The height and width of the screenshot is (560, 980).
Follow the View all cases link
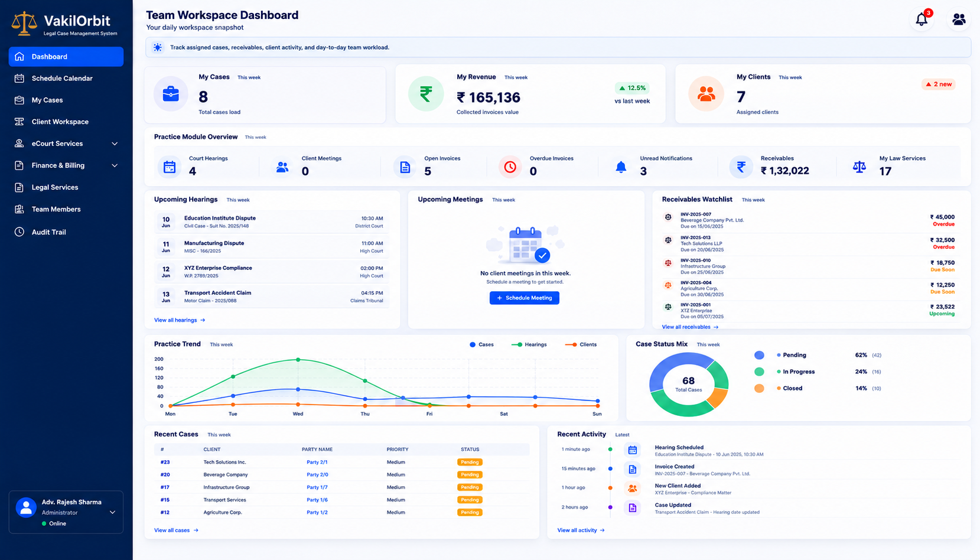pos(176,530)
